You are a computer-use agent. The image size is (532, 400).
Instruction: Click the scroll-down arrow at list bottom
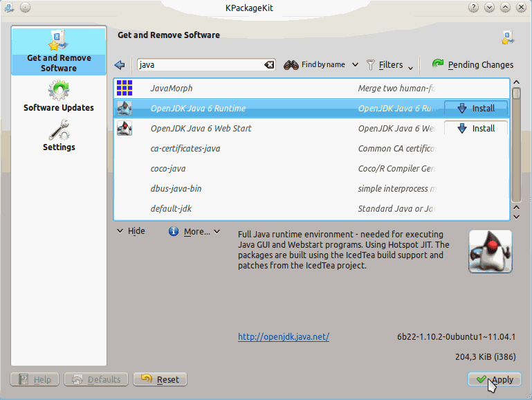point(516,217)
